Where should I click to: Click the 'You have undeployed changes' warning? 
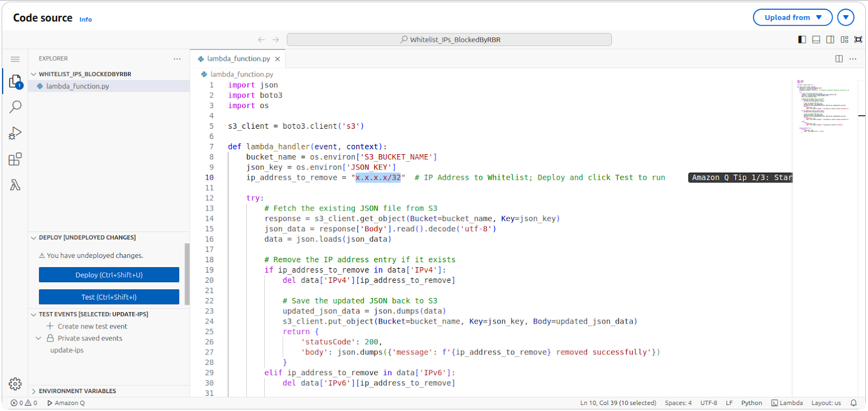point(91,255)
